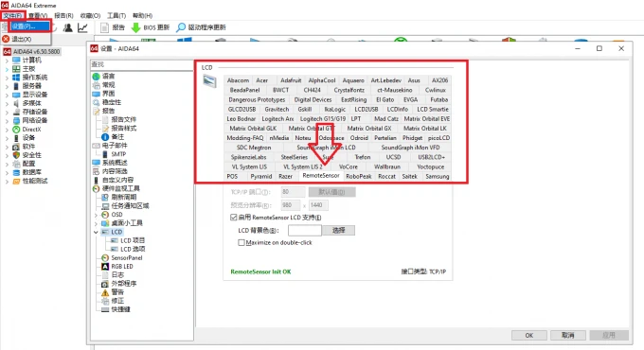Expand the 网络设备 node chevron

(x=7, y=121)
